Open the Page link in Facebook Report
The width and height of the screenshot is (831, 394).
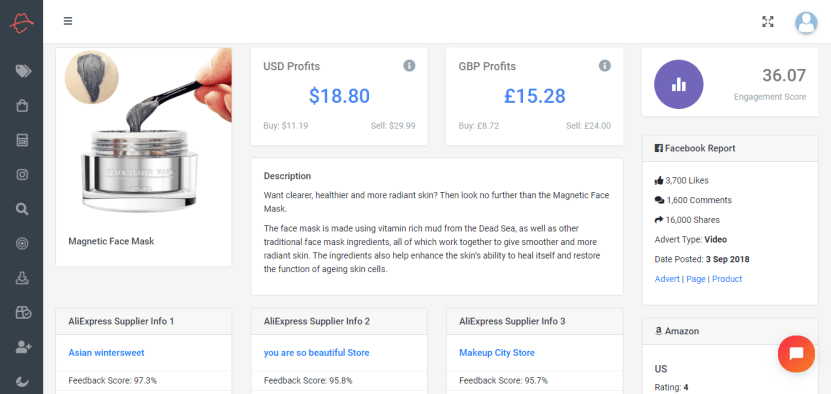695,279
